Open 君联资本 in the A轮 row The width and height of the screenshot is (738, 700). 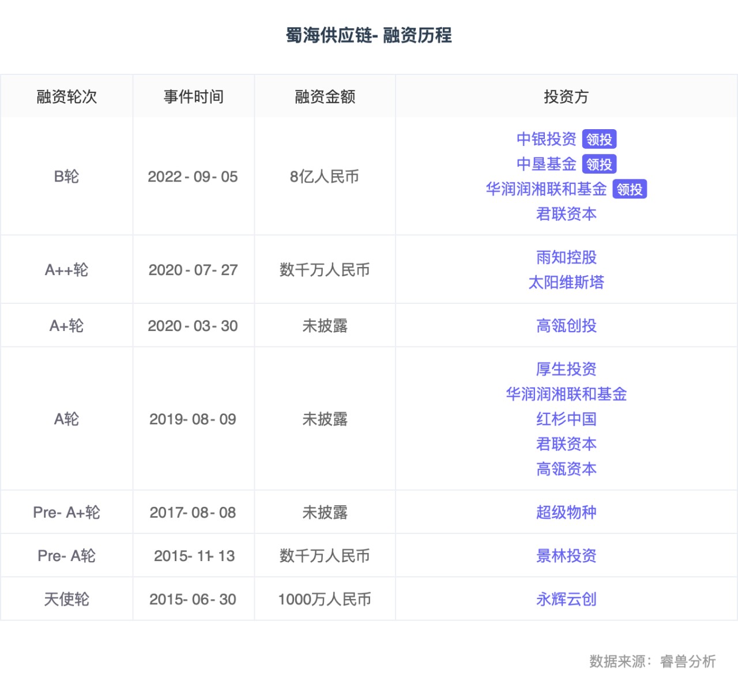tap(566, 444)
